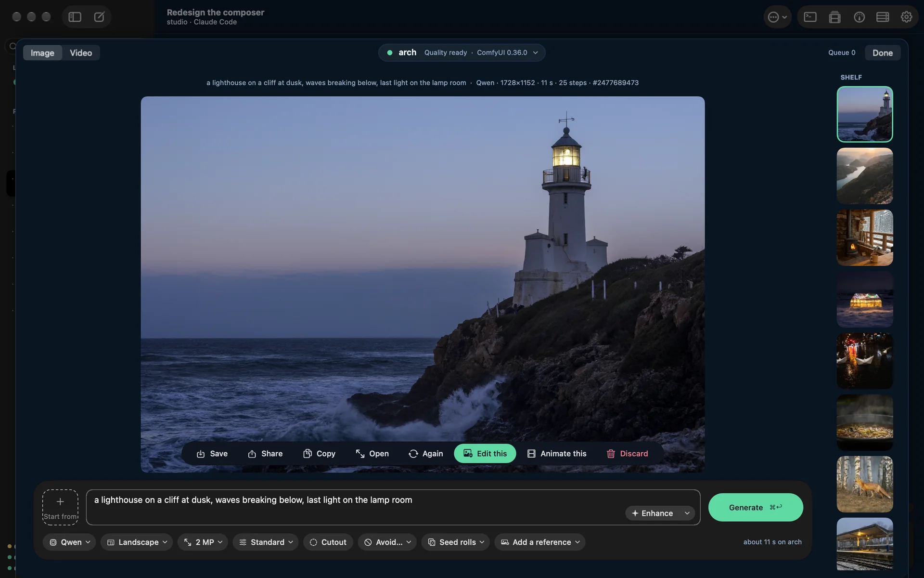Open the 2 MP resolution dropdown

pyautogui.click(x=203, y=542)
